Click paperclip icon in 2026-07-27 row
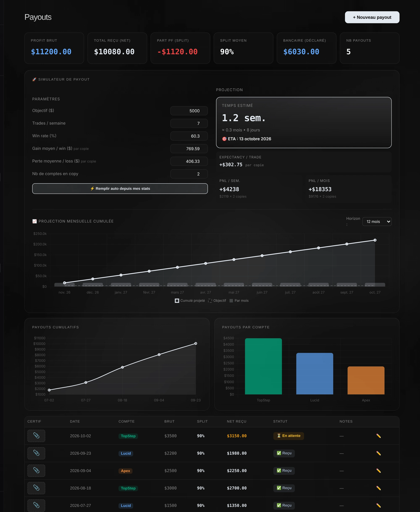Viewport: 420px width, 512px height. [36, 505]
